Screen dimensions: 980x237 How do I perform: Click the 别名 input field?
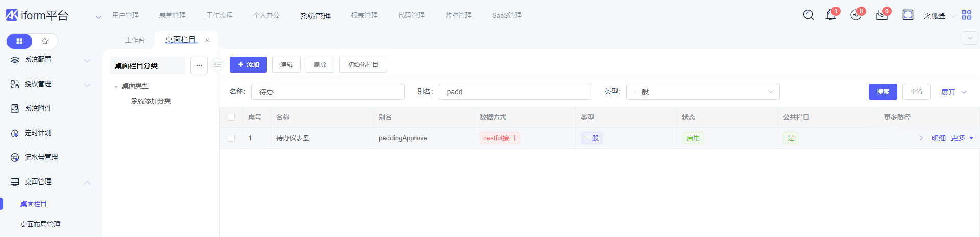514,92
